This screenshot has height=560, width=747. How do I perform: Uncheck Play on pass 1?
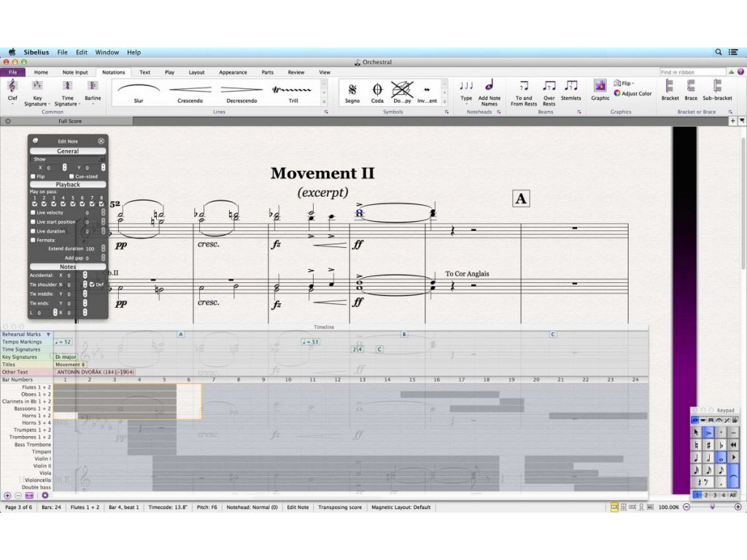34,204
